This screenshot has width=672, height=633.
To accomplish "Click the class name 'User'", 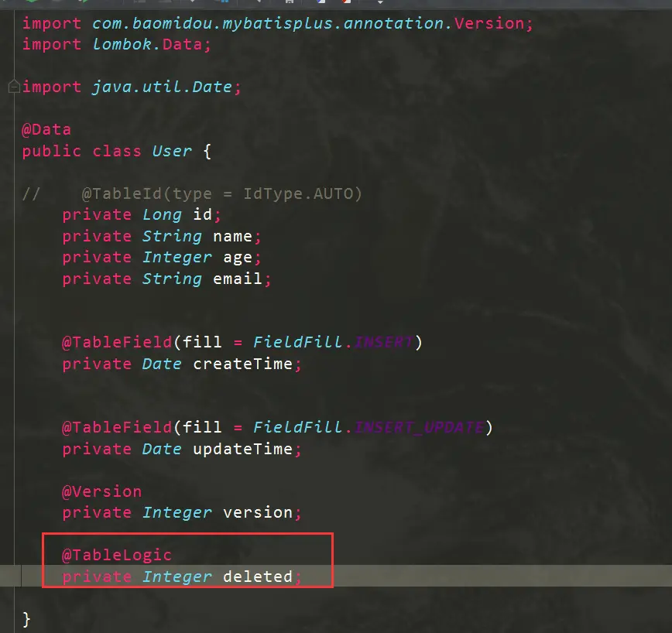I will tap(172, 151).
